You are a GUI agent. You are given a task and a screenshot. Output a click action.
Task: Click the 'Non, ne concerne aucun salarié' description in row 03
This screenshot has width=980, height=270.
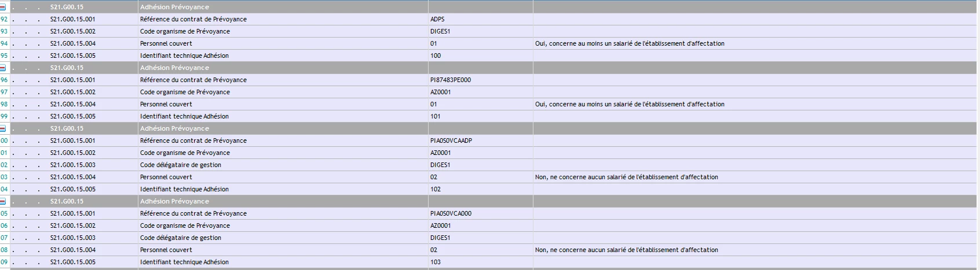pos(626,177)
